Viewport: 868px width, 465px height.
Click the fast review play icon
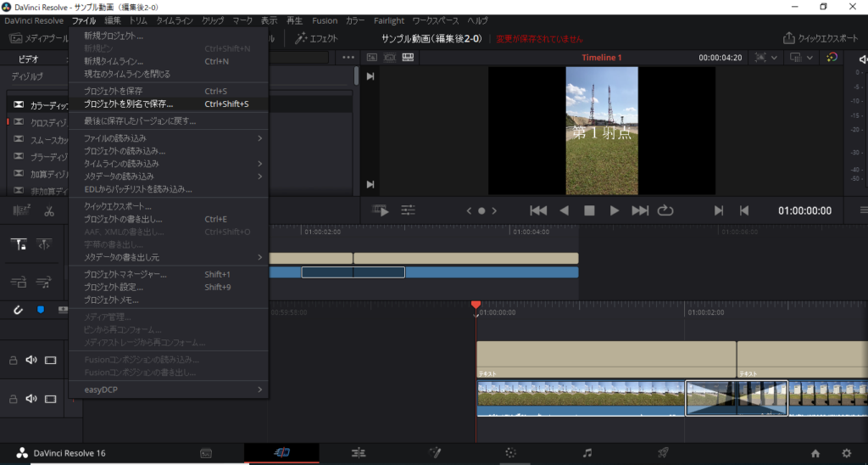381,210
